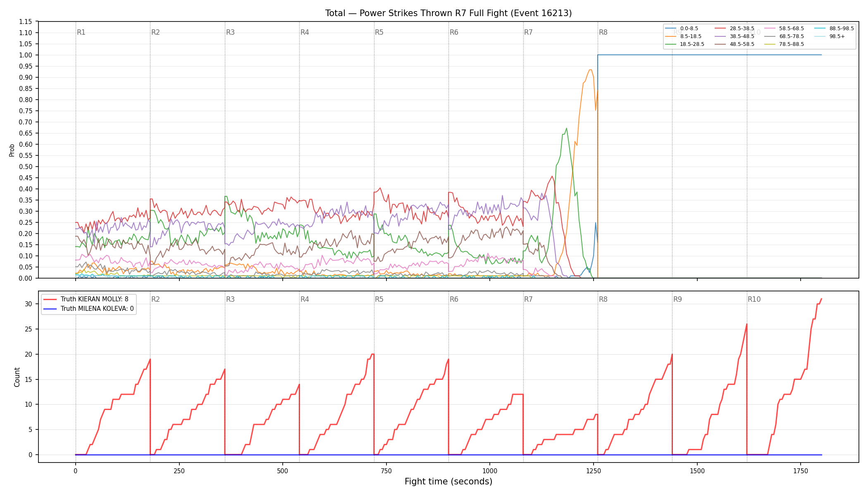Screen dimensions: 868x496
Task: Click the 250 tick on fight time axis
Action: pyautogui.click(x=179, y=471)
